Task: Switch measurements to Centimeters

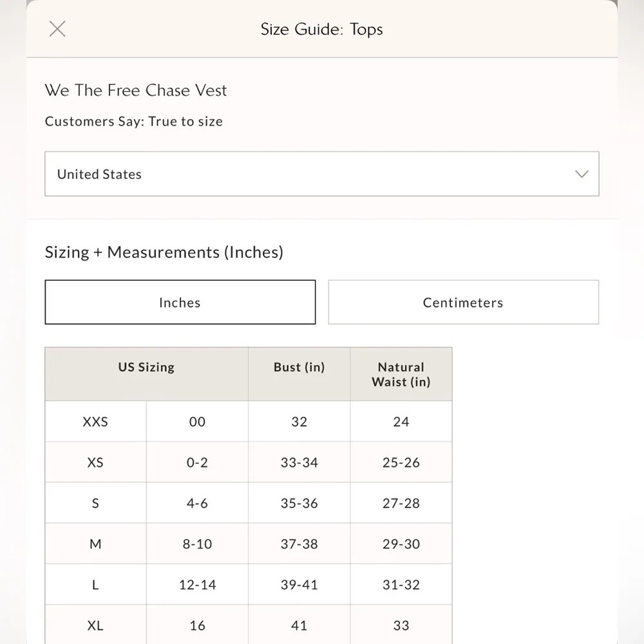Action: [463, 302]
